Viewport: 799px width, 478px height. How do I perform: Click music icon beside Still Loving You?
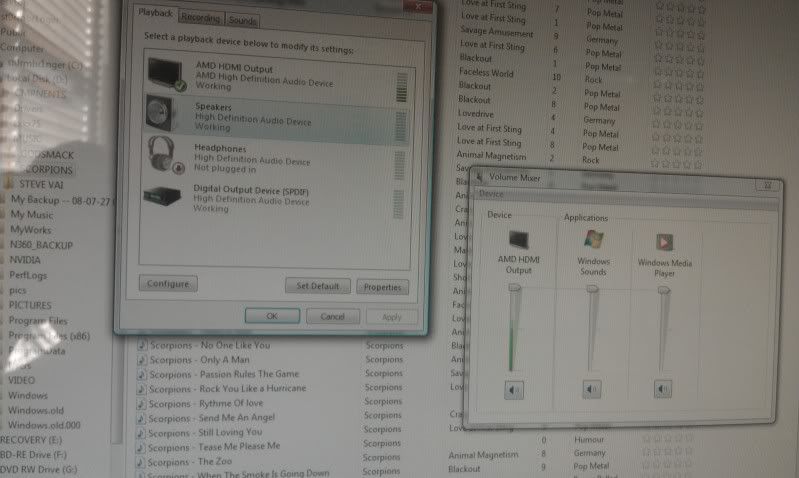pos(140,434)
